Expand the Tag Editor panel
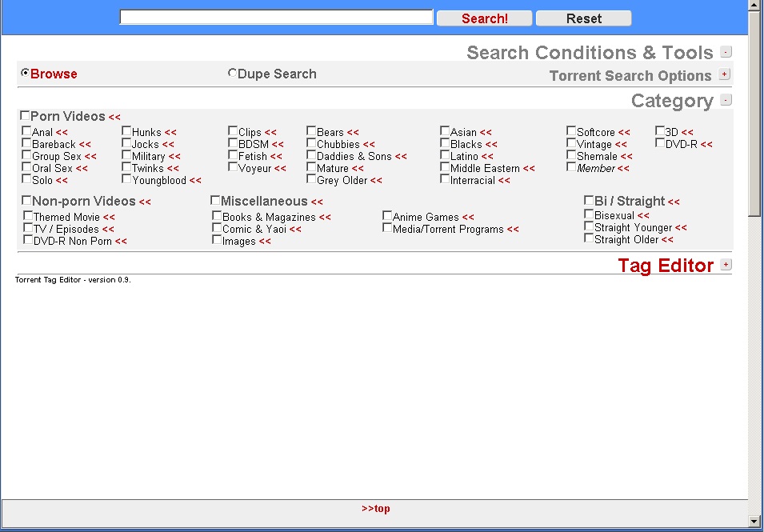The image size is (764, 532). pyautogui.click(x=726, y=265)
